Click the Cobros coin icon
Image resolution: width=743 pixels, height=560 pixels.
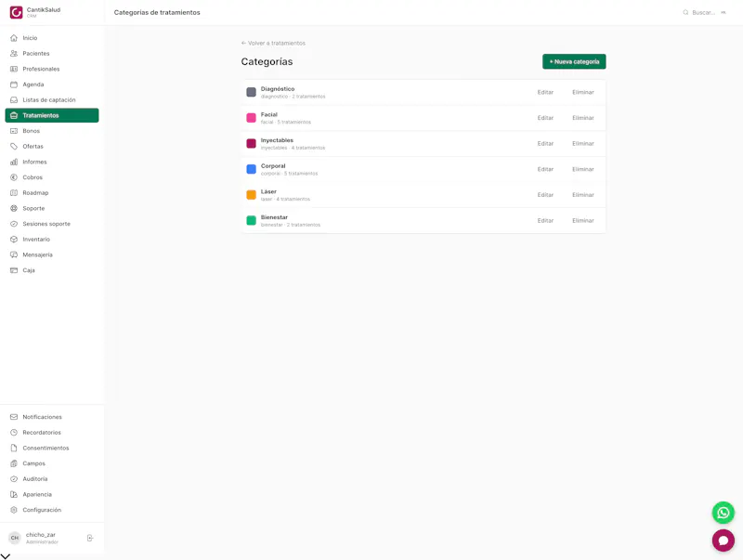click(14, 177)
